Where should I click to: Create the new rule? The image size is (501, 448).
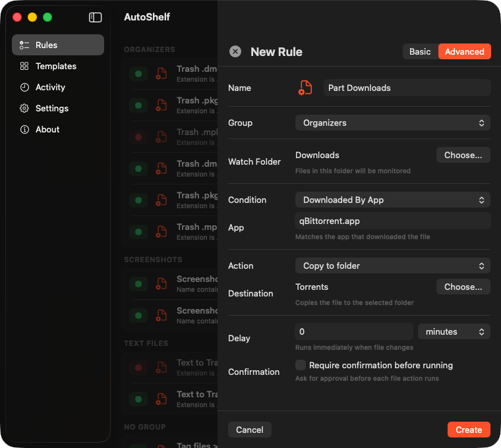pos(469,430)
